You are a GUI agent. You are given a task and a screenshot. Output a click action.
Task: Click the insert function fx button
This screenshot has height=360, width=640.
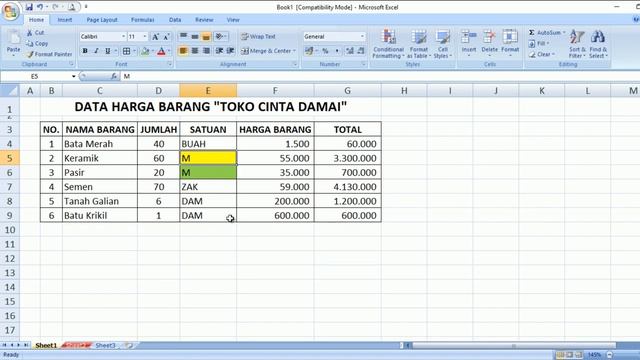114,76
